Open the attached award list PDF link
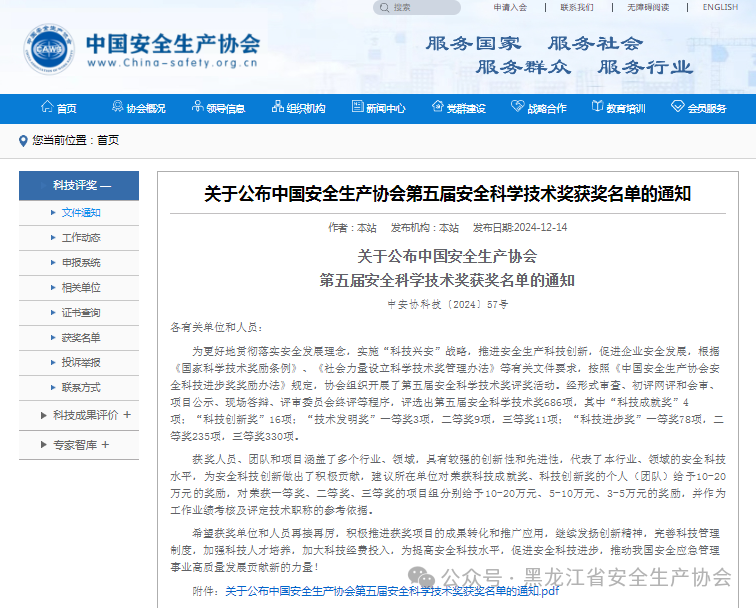756x608 pixels. pyautogui.click(x=391, y=591)
